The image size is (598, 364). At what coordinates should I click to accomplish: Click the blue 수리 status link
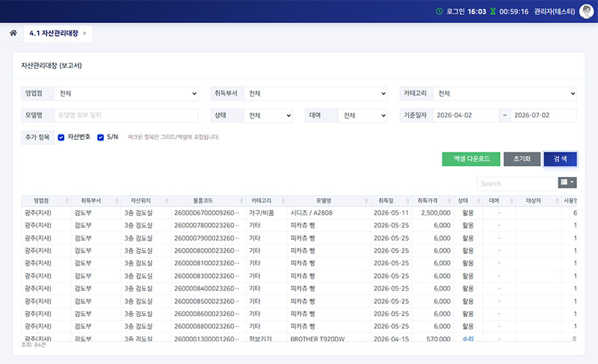pos(468,339)
